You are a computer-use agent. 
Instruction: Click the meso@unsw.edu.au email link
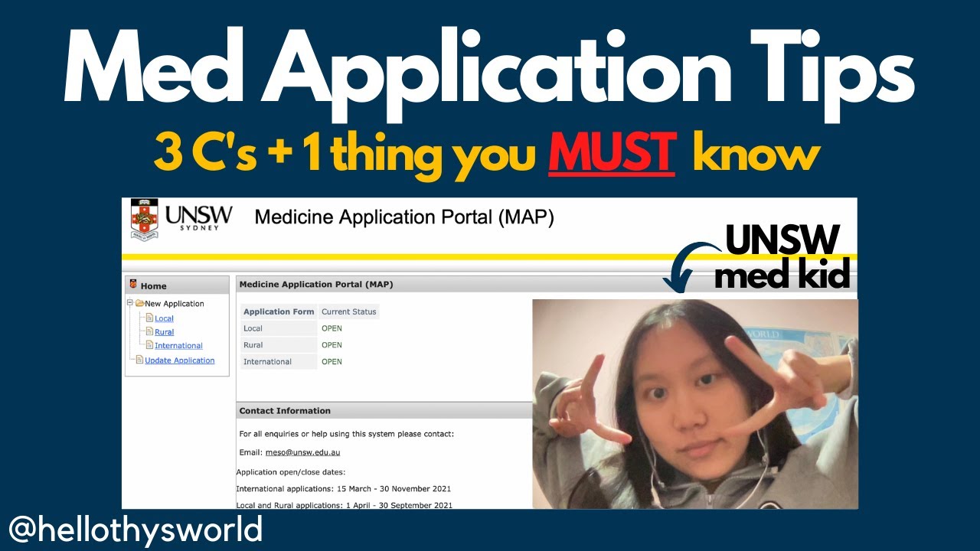tap(302, 452)
